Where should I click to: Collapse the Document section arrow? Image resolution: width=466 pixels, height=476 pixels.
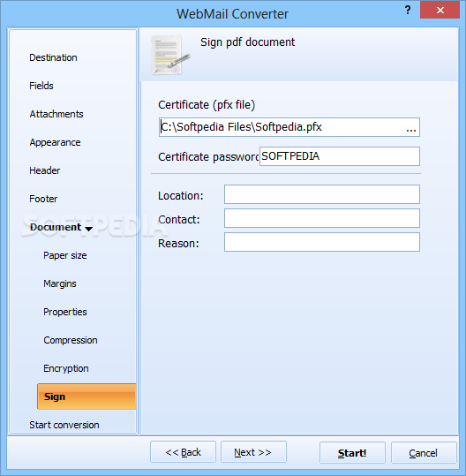pyautogui.click(x=88, y=229)
